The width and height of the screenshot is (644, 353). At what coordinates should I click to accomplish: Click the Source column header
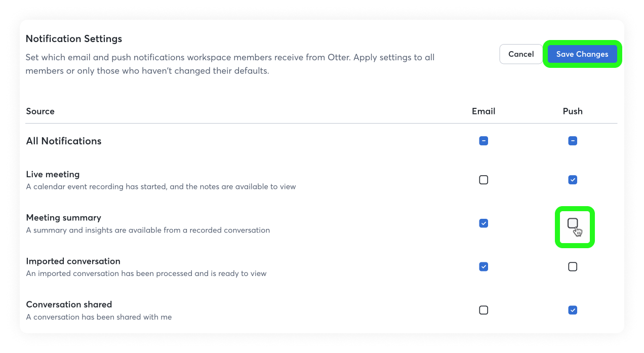(x=40, y=111)
